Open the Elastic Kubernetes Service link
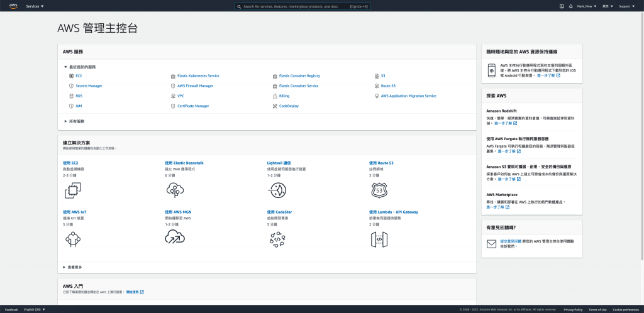The height and width of the screenshot is (313, 644). tap(198, 76)
